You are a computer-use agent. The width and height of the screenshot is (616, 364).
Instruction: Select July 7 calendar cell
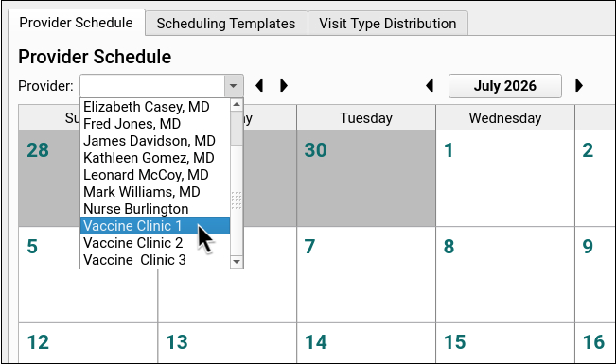366,274
